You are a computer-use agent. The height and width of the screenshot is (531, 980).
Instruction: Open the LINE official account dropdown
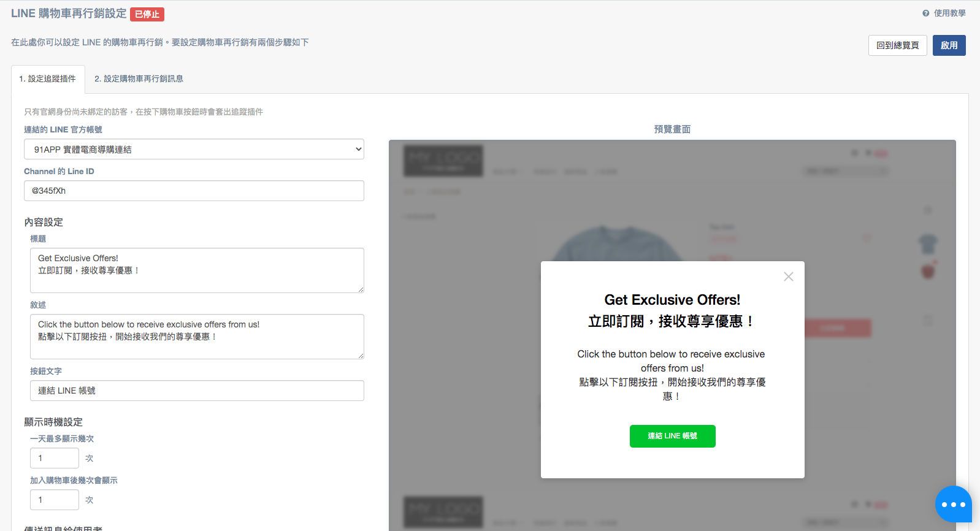click(194, 149)
